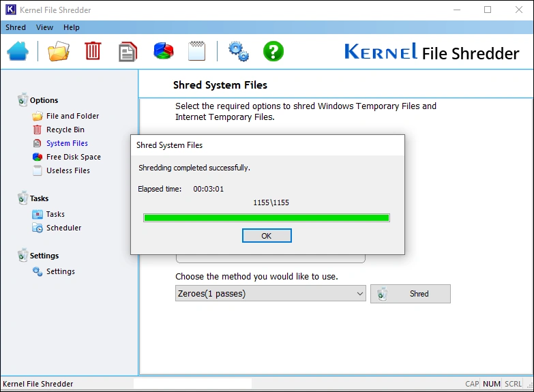This screenshot has height=392, width=534.
Task: Click the notepad Useless Files toolbar icon
Action: coord(196,52)
